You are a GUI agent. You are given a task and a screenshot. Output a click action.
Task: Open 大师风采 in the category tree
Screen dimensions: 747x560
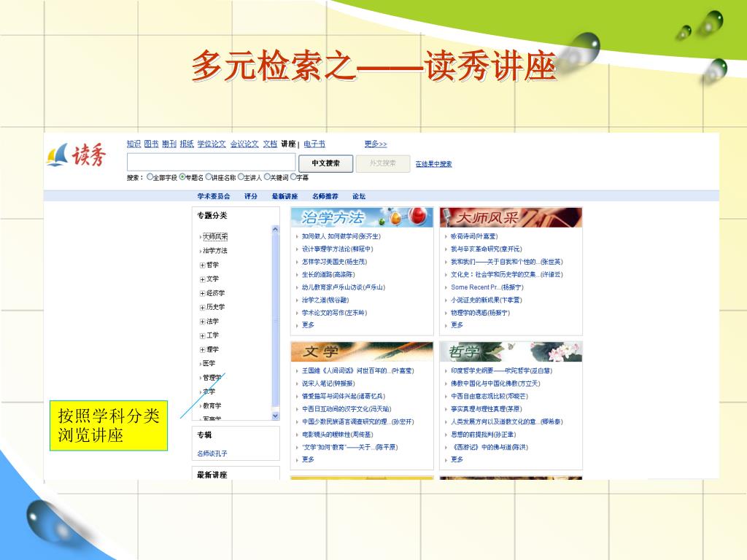(x=215, y=236)
